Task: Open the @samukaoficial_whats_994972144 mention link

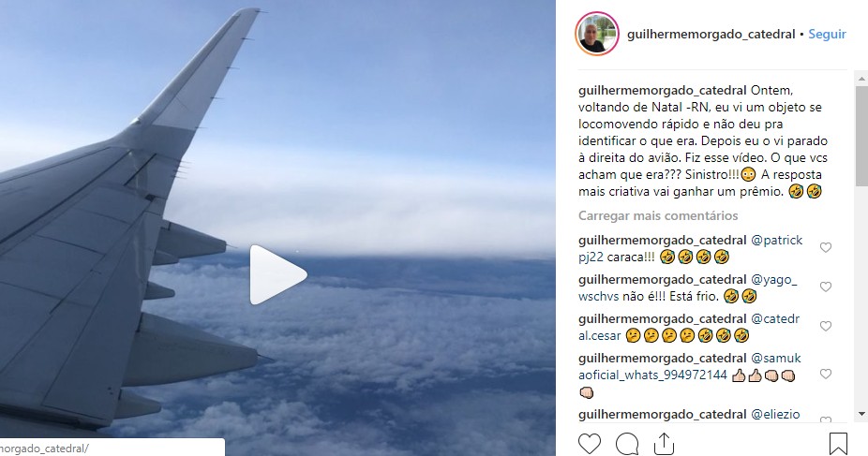Action: (x=690, y=366)
